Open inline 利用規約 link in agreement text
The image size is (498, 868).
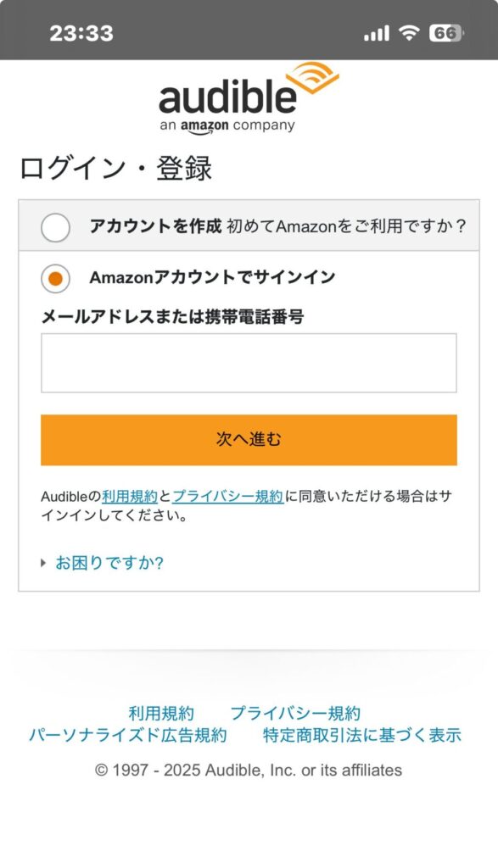click(x=130, y=496)
